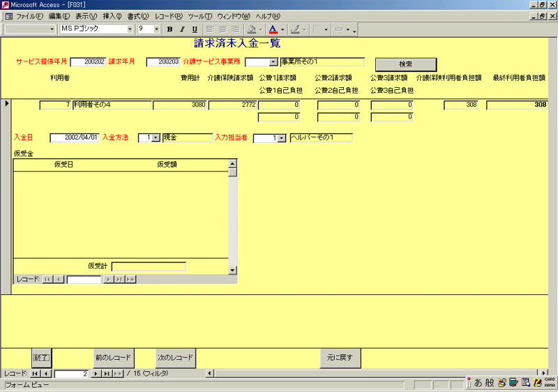Apply fill/back color bucket

[252, 29]
